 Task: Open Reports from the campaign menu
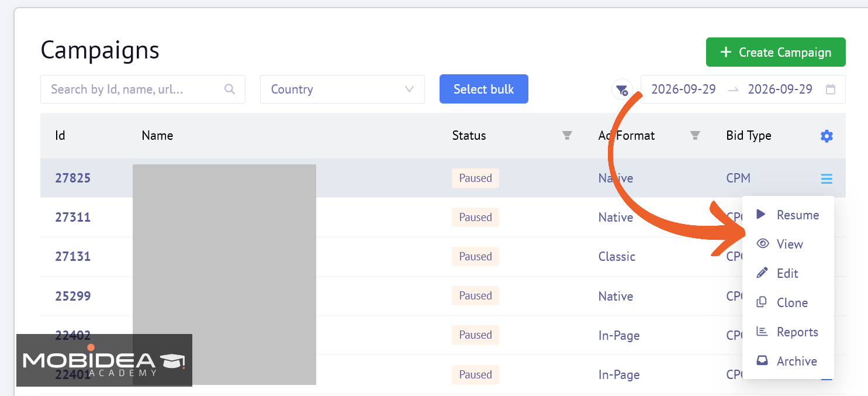coord(788,332)
